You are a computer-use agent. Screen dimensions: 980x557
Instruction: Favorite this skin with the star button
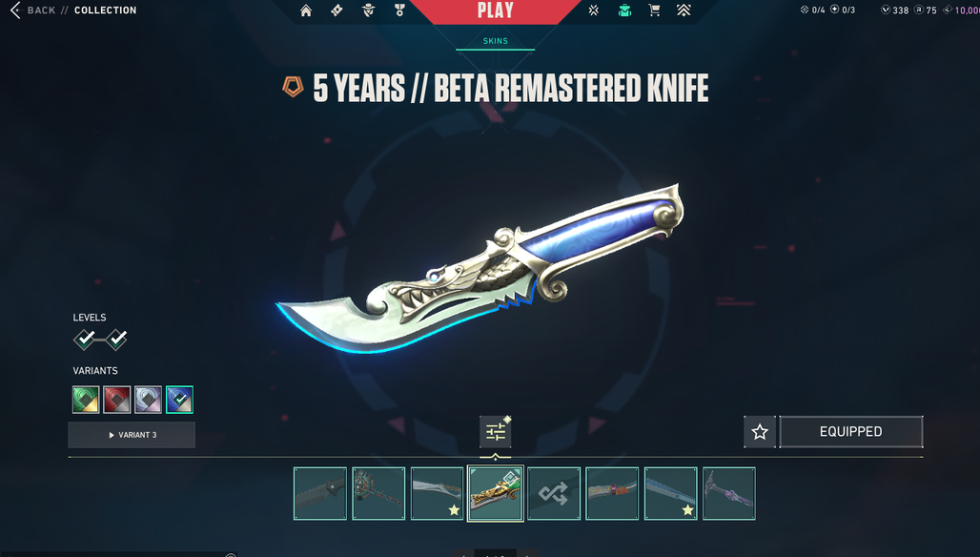point(760,432)
